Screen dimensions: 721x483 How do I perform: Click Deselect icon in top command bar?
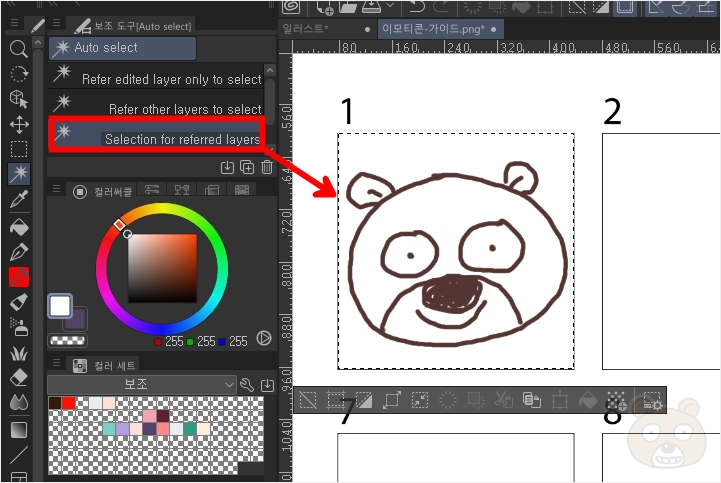[x=578, y=7]
